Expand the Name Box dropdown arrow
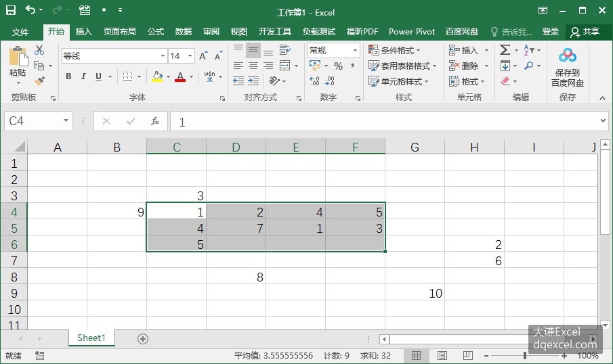The height and width of the screenshot is (364, 613). coord(66,120)
